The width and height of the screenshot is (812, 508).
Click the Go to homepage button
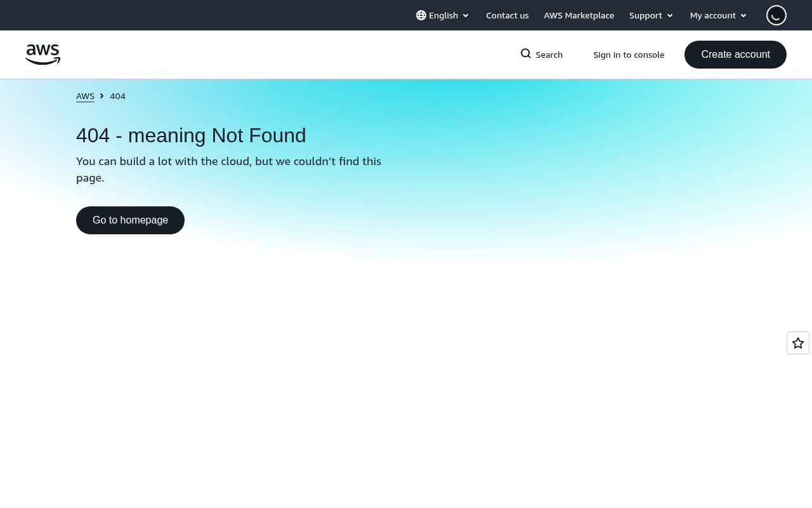coord(130,220)
